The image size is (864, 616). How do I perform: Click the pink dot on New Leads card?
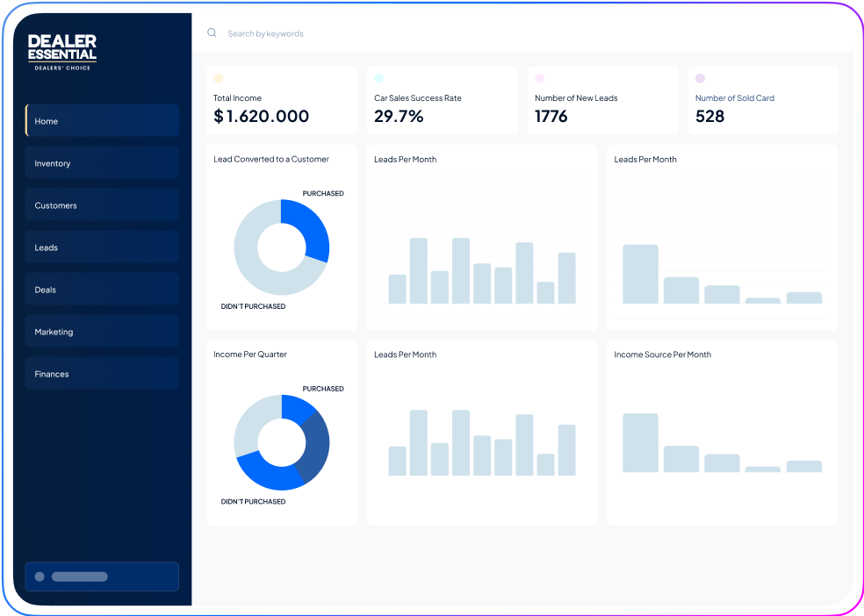coord(540,78)
